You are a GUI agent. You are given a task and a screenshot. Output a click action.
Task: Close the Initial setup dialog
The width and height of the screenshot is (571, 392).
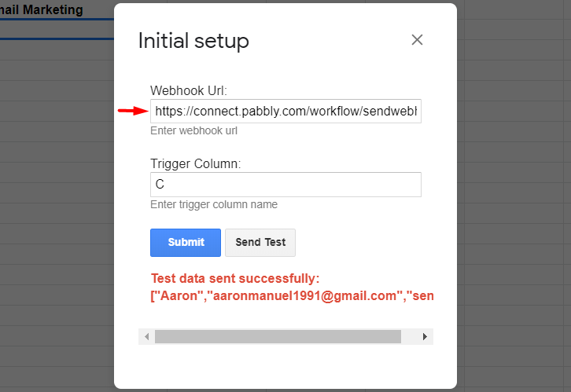point(417,39)
